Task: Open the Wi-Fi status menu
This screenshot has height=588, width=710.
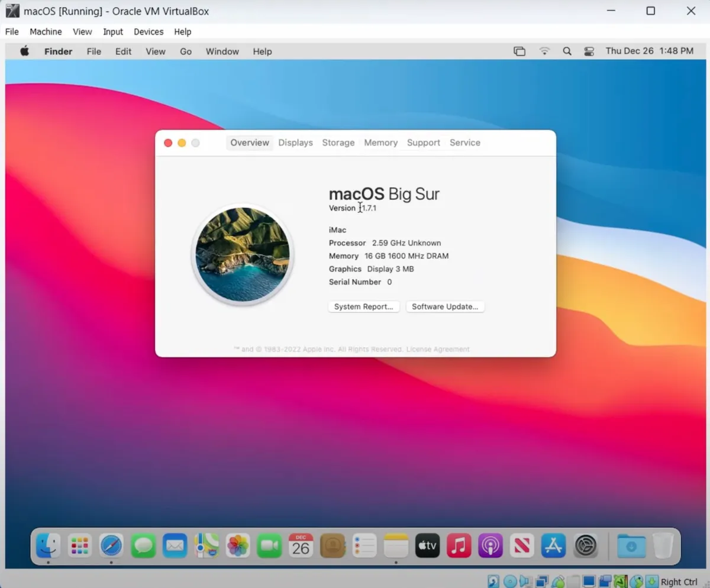Action: coord(544,51)
